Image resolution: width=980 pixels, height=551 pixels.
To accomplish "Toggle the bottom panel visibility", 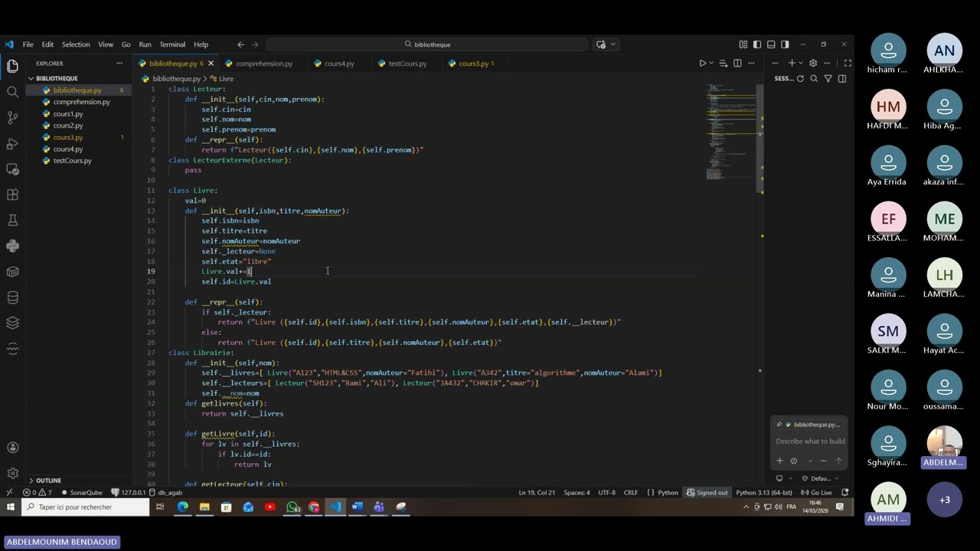I will pyautogui.click(x=771, y=44).
